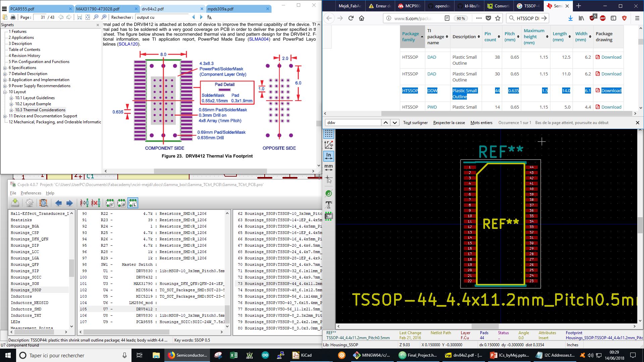644x362 pixels.
Task: Click polar coordinates display icon
Action: (329, 145)
